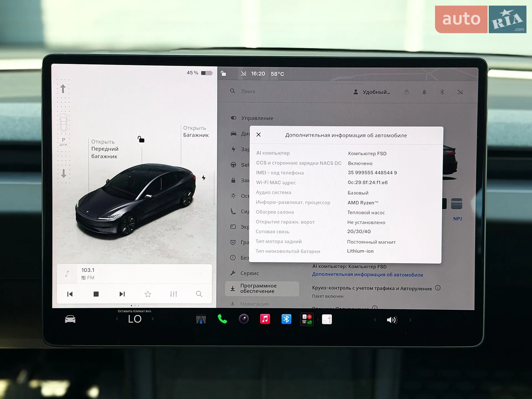Tap the 45 % battery indicator
Image resolution: width=532 pixels, height=399 pixels.
point(199,73)
